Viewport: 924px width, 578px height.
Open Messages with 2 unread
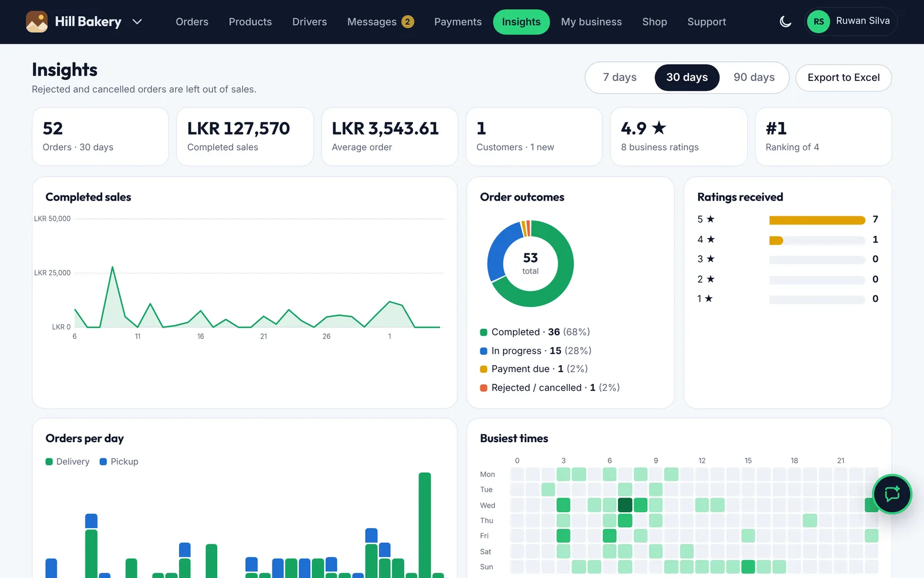click(x=381, y=22)
